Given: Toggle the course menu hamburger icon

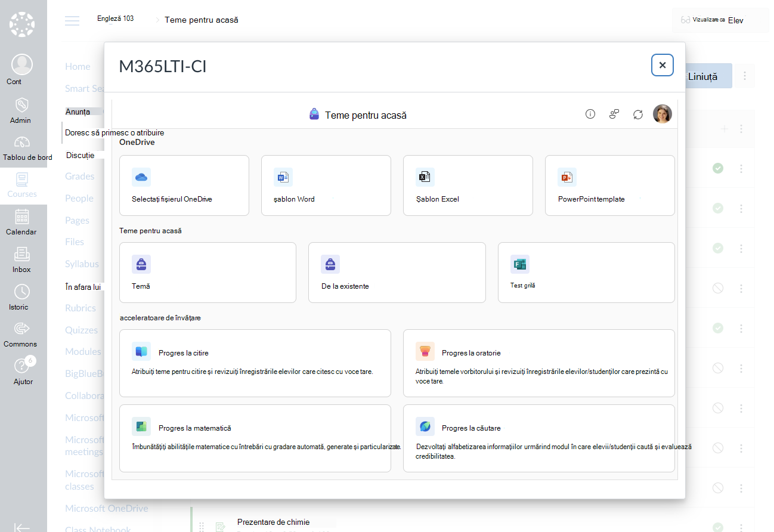Looking at the screenshot, I should (x=72, y=20).
